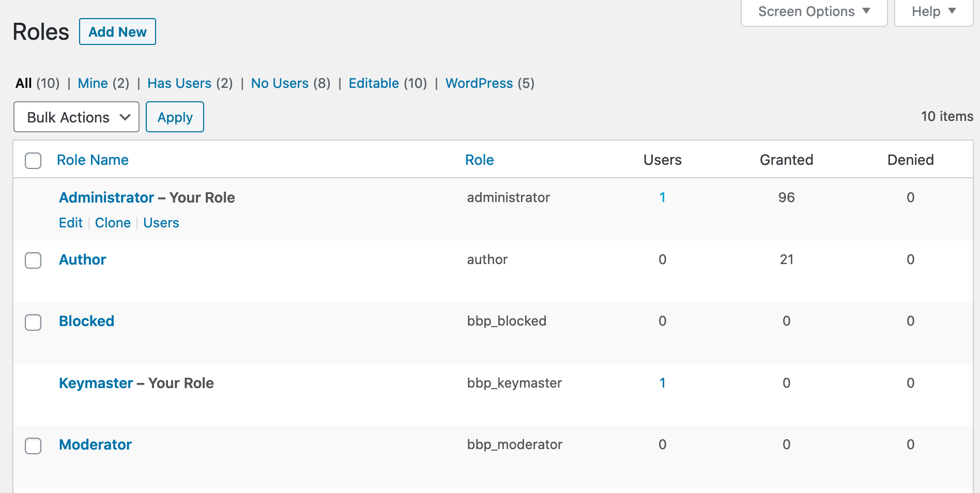The image size is (980, 493).
Task: Click the author role slug text
Action: coord(487,259)
